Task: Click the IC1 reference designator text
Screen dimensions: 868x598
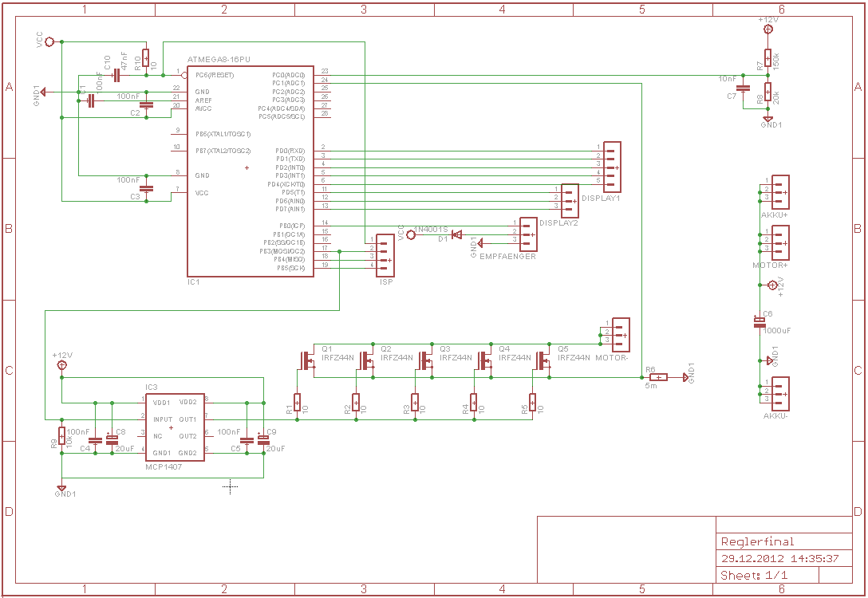Action: (x=193, y=282)
